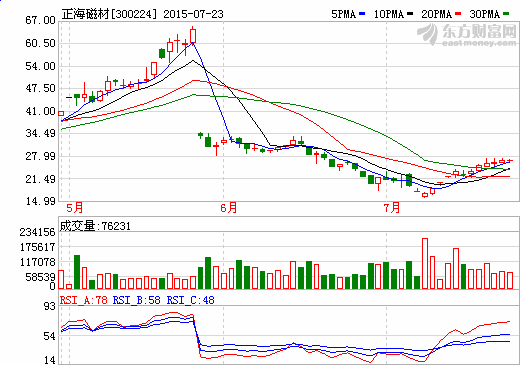The height and width of the screenshot is (365, 520).
Task: Click the 7月 month marker
Action: (x=392, y=208)
